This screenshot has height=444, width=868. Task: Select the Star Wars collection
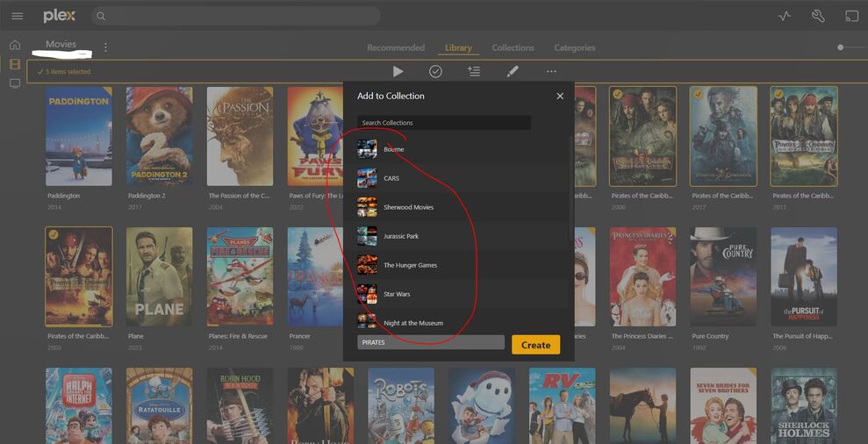coord(456,294)
